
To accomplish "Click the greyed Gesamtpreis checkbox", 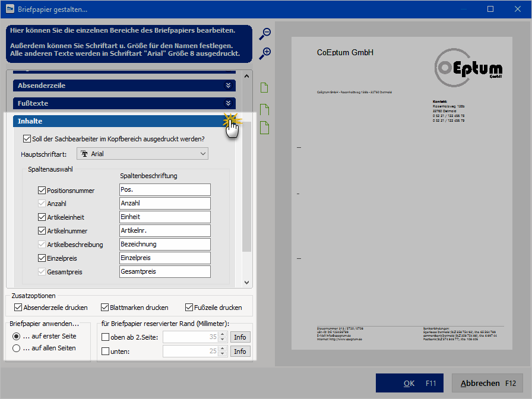I will coord(42,272).
